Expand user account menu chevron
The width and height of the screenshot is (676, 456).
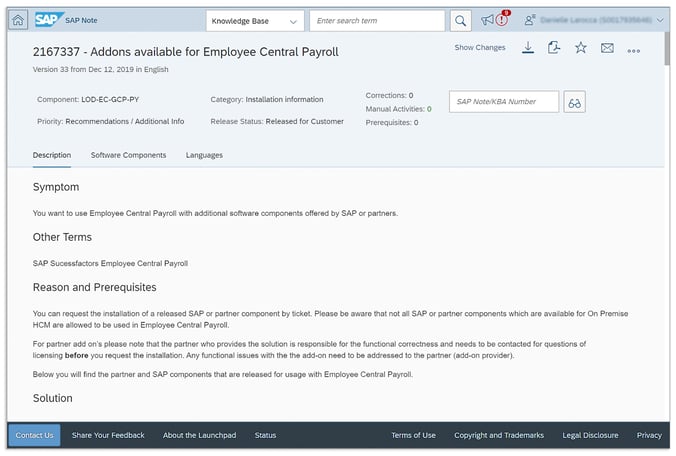pyautogui.click(x=660, y=20)
